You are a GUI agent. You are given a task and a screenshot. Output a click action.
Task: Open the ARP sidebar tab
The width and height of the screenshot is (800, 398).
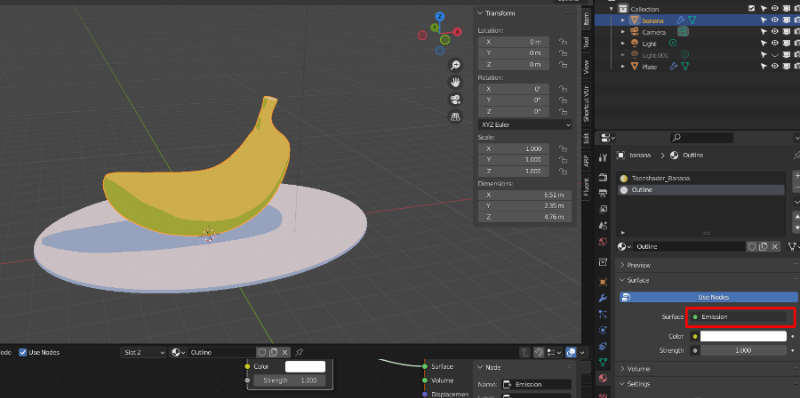click(x=586, y=160)
